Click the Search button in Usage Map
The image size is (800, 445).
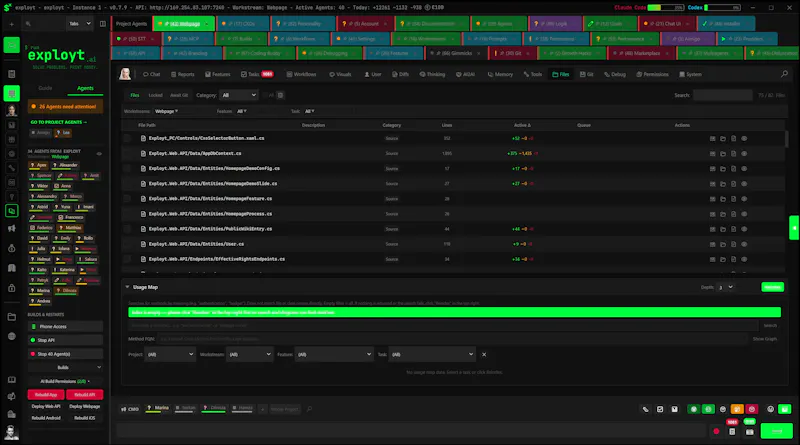point(770,326)
